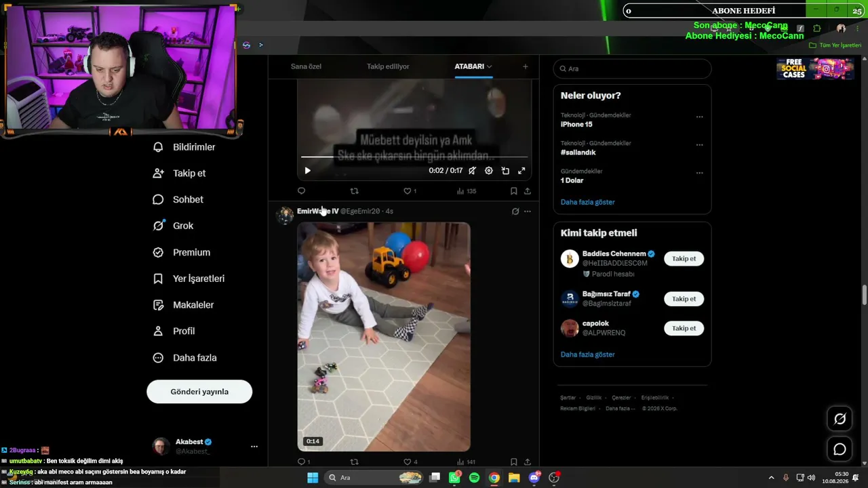Bookmark EmirWade IV's post
The image size is (868, 488).
click(x=513, y=462)
